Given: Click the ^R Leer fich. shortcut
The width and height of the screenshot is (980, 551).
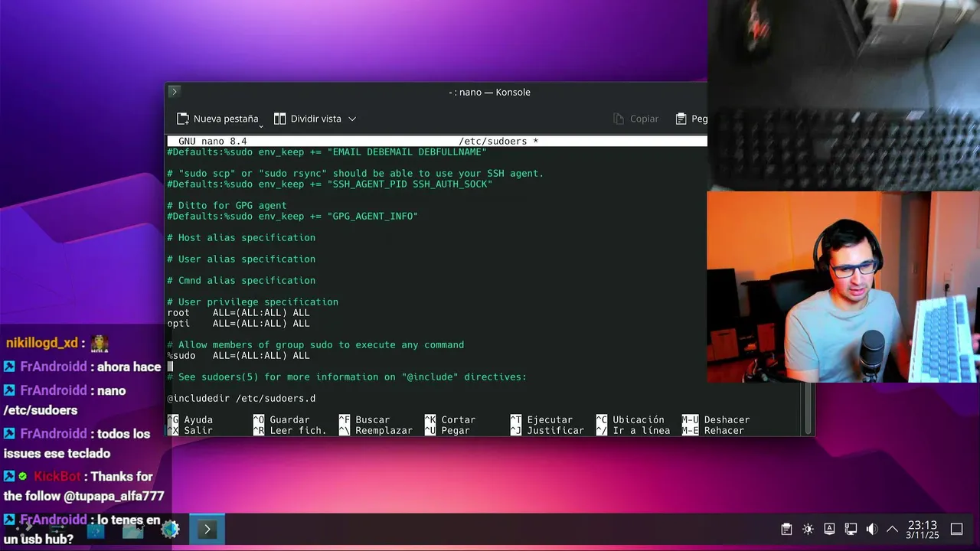Looking at the screenshot, I should coord(289,431).
